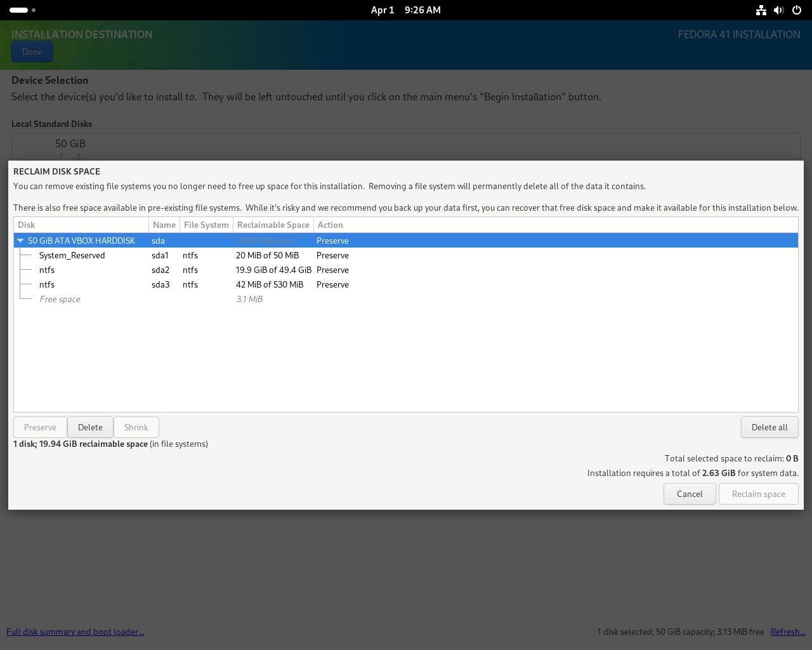Click the Done button in Installation Destination
Viewport: 812px width, 650px height.
tap(32, 52)
